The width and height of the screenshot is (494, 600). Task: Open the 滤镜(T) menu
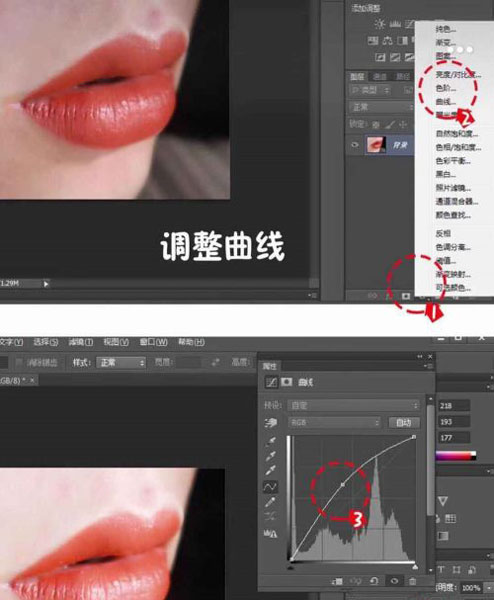click(x=81, y=342)
